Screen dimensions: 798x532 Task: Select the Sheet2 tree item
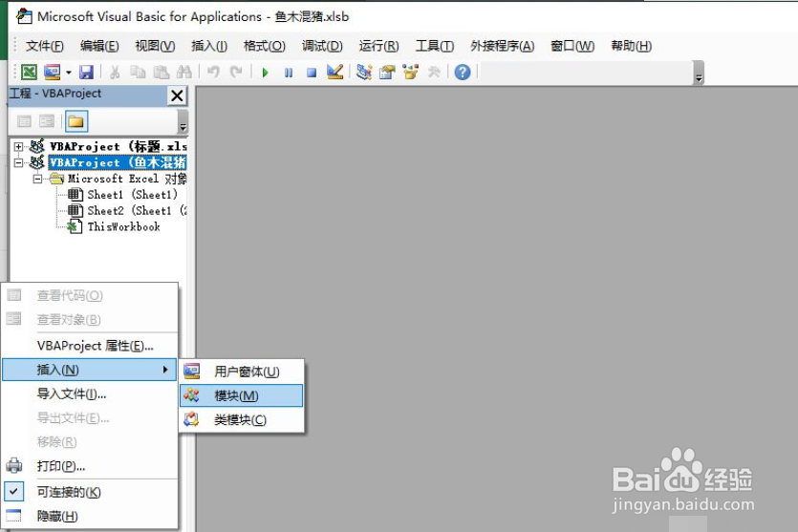tap(137, 210)
